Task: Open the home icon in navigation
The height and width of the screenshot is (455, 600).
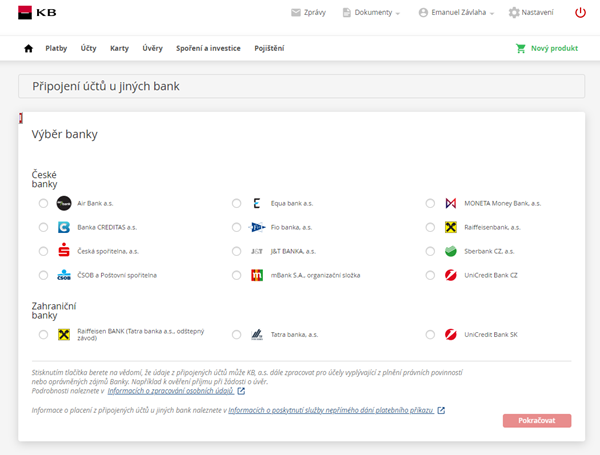Action: pyautogui.click(x=28, y=49)
